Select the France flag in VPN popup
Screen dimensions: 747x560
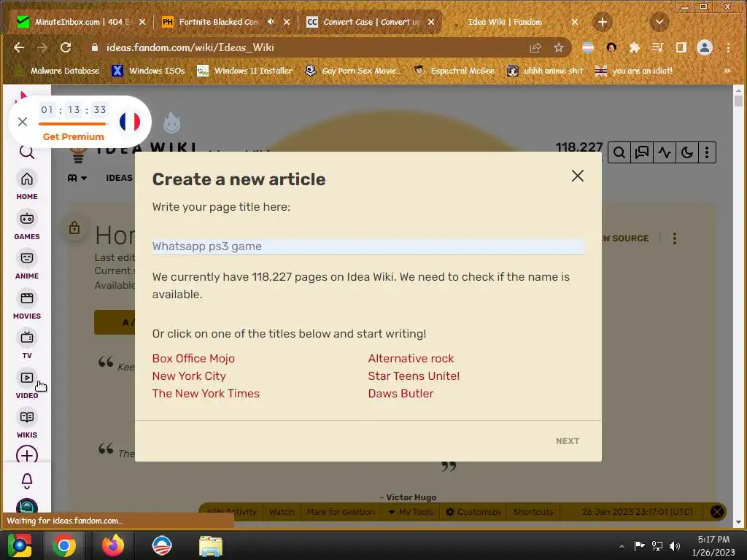coord(130,122)
